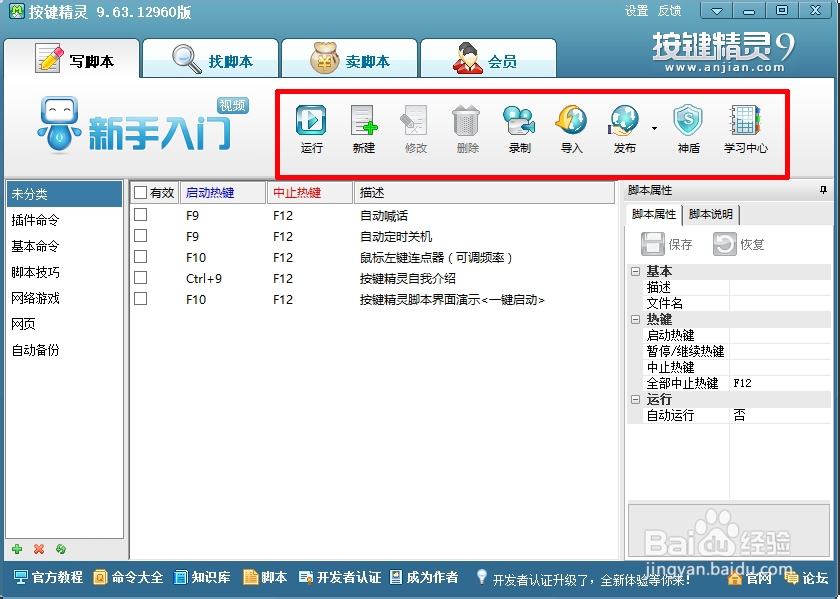Screen dimensions: 840x599
Task: Switch to the 卖脚本 tab
Action: (349, 58)
